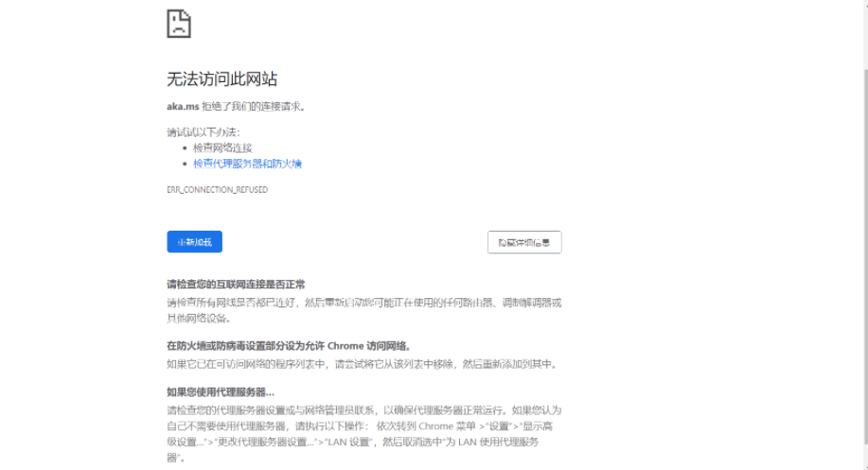Viewport: 868px width, 470px height.
Task: Click the 拒绝了我们的连接请求 message text
Action: 254,107
